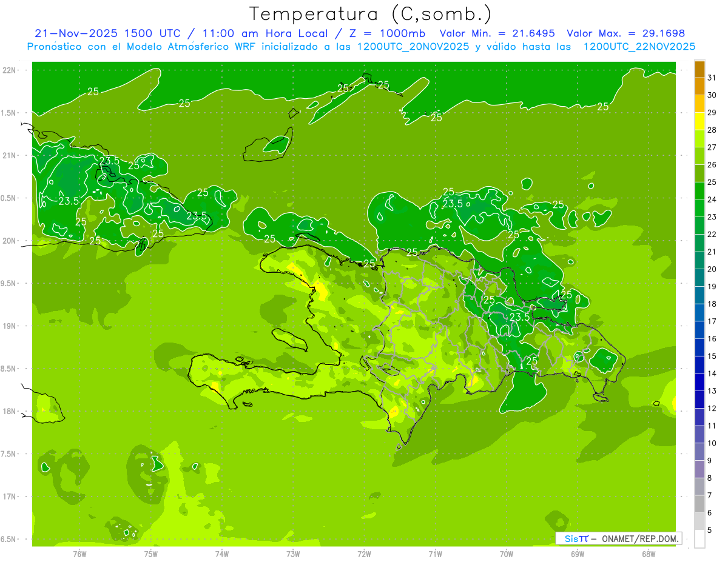Click the legend value '27'
This screenshot has height=562, width=728.
(712, 147)
